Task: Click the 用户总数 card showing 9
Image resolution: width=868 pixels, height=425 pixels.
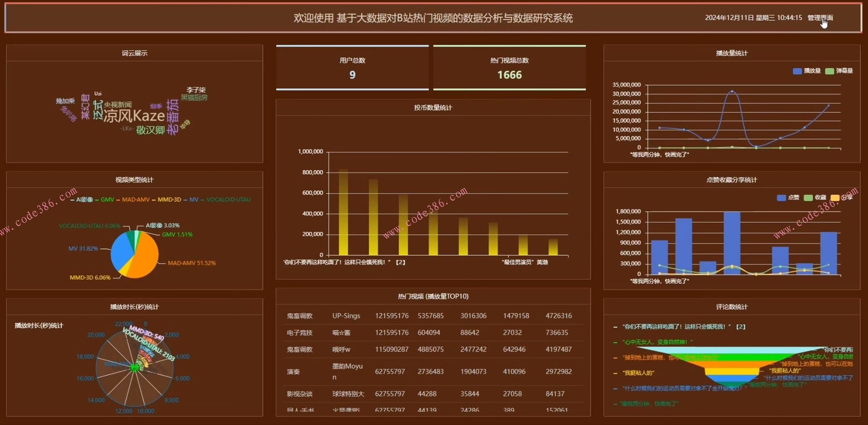Action: [352, 68]
